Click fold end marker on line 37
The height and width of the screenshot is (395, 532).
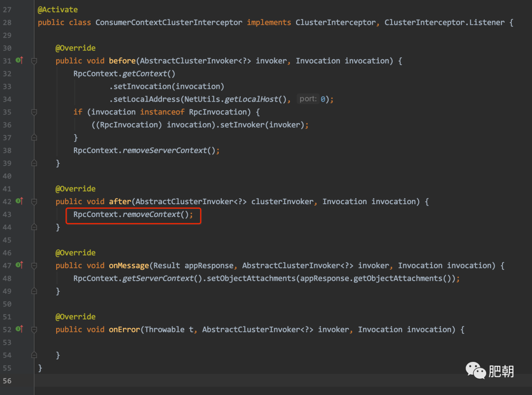tap(34, 138)
